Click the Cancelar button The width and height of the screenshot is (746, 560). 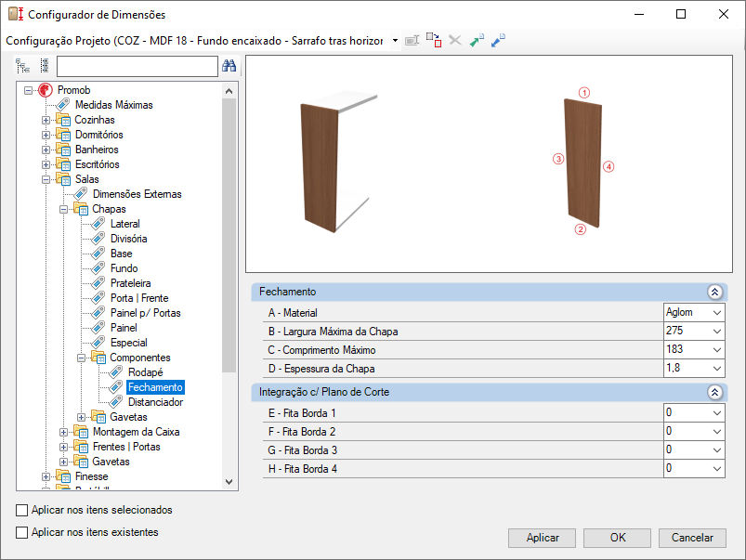point(692,538)
